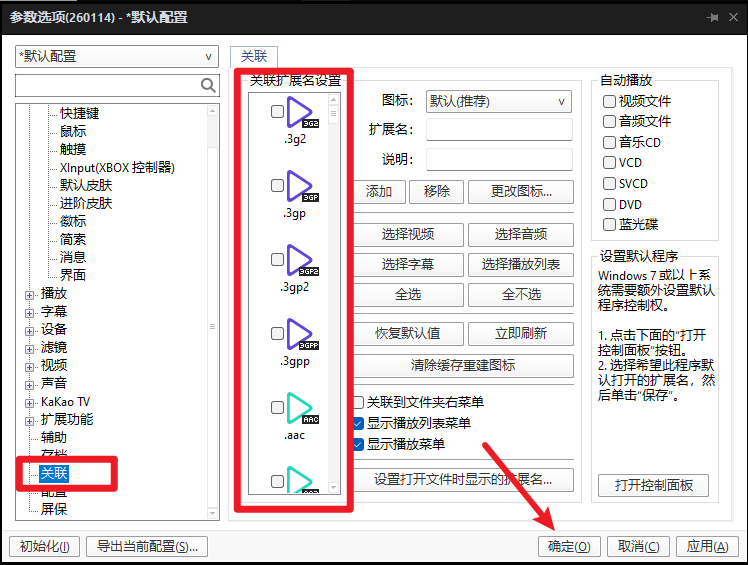The width and height of the screenshot is (748, 565).
Task: Expand the KaKao TV tree node
Action: 30,403
